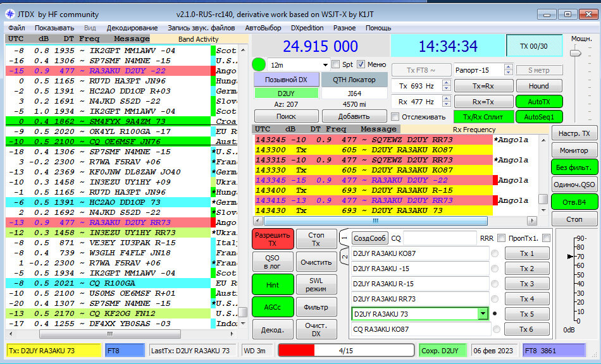Click the Rx=Tx button
Image resolution: width=601 pixels, height=364 pixels.
pyautogui.click(x=483, y=102)
